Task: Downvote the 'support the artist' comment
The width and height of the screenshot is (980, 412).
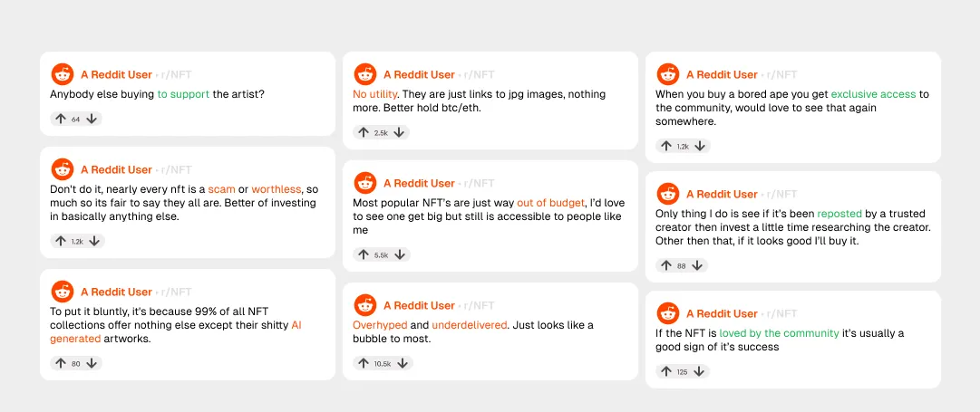Action: (92, 119)
